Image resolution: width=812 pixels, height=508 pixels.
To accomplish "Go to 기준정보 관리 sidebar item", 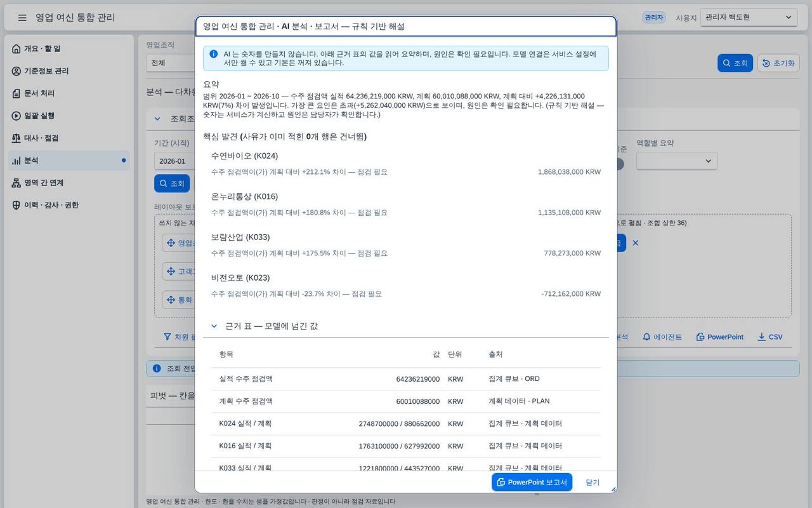I will 69,71.
